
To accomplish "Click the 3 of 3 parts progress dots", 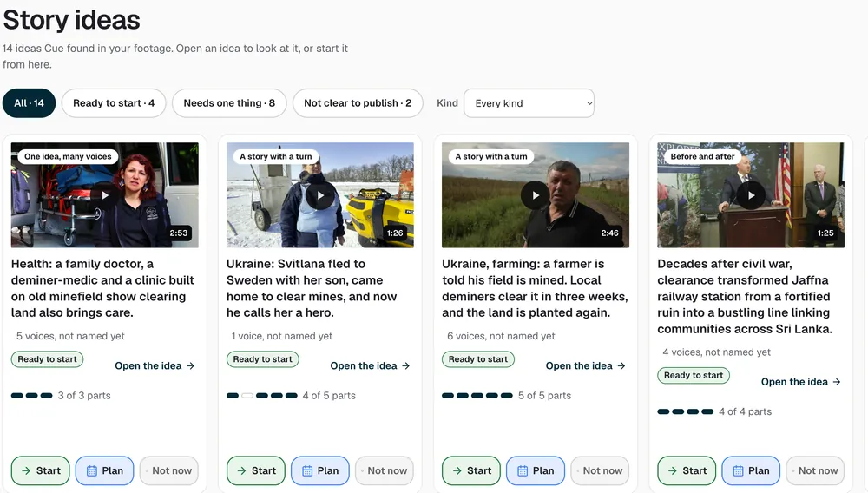I will click(31, 396).
